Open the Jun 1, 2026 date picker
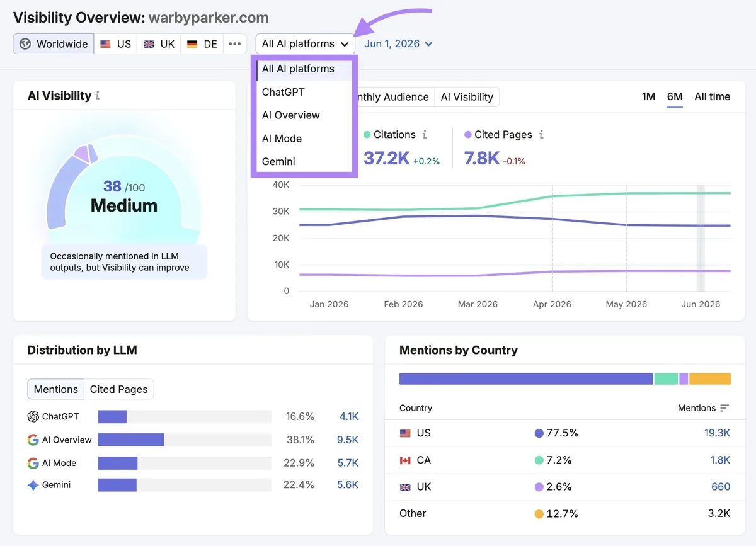This screenshot has height=546, width=756. [x=398, y=44]
